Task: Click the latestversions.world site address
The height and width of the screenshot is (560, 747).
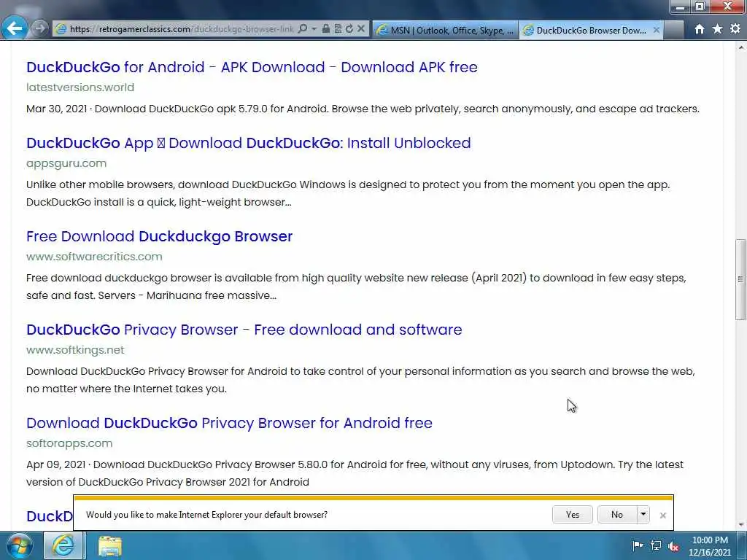Action: [80, 87]
